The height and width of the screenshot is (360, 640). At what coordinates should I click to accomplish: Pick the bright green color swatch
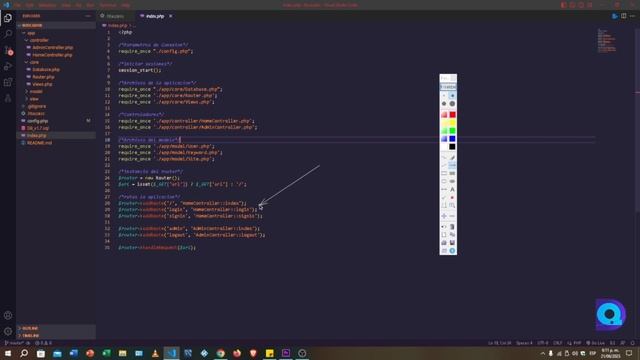point(452,131)
